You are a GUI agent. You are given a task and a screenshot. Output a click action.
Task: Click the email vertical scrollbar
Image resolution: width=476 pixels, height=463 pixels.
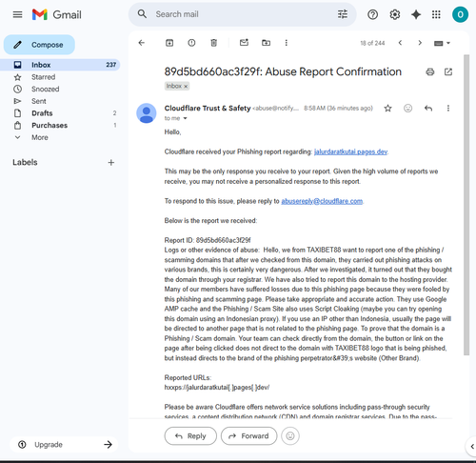coord(466,205)
